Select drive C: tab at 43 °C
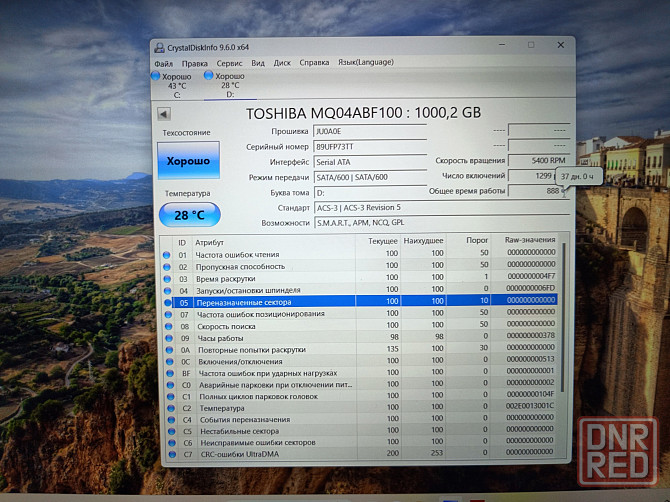This screenshot has width=670, height=502. pos(176,86)
